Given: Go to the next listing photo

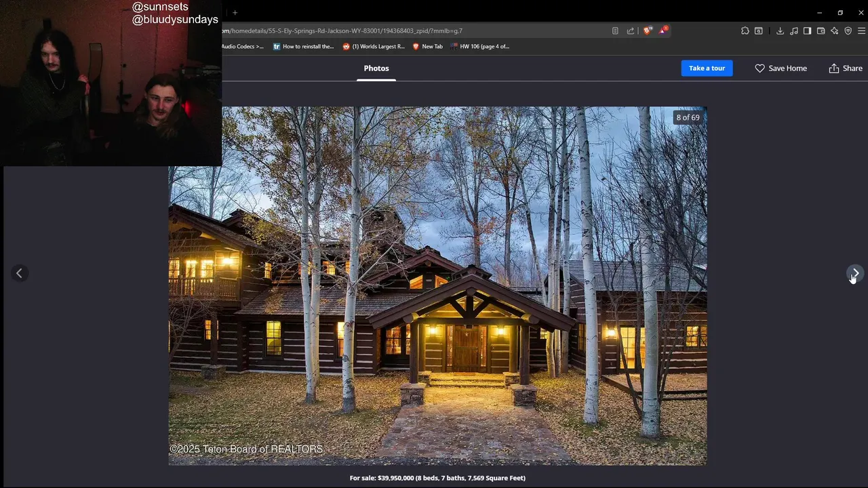Looking at the screenshot, I should [x=855, y=273].
